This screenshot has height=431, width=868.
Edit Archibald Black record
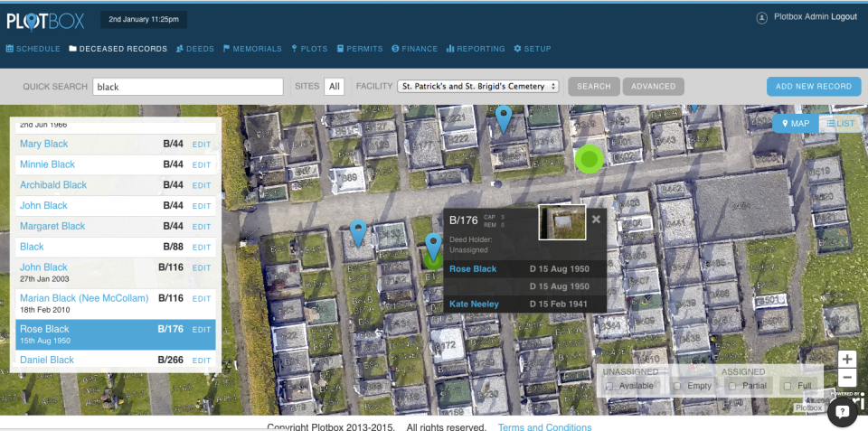[202, 185]
